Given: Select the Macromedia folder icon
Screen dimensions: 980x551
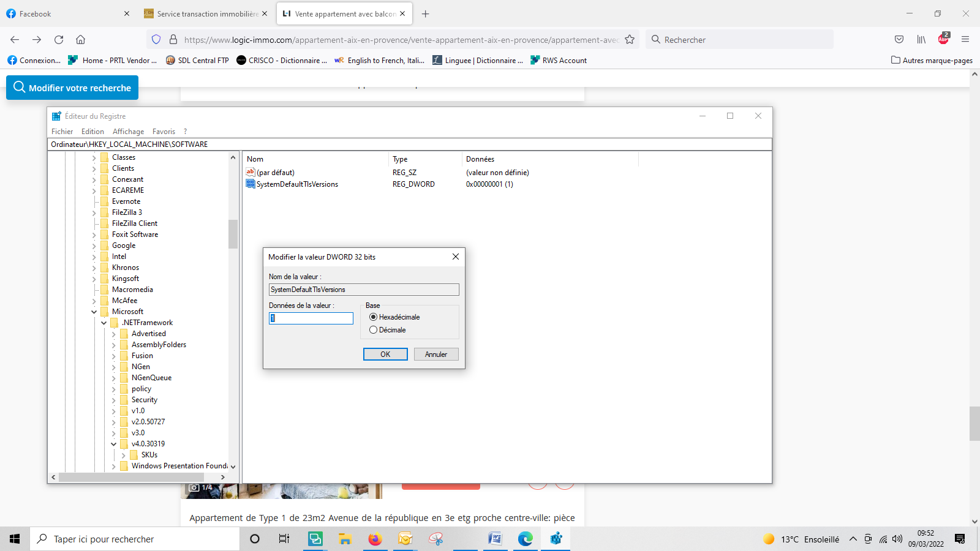Looking at the screenshot, I should 105,290.
